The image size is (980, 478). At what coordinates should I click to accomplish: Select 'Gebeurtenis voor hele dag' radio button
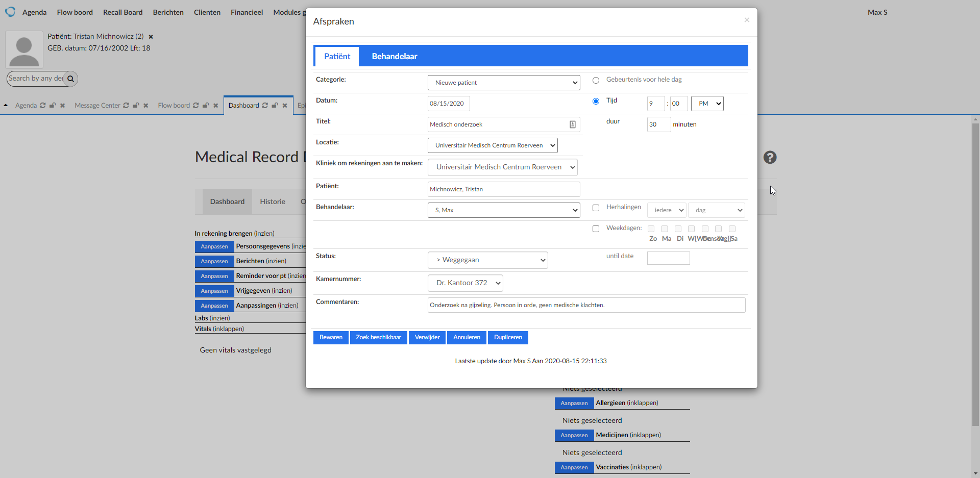(x=596, y=81)
